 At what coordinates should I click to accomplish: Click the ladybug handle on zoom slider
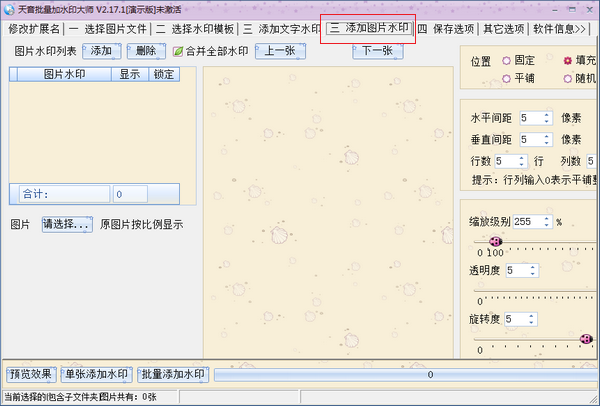(x=493, y=241)
